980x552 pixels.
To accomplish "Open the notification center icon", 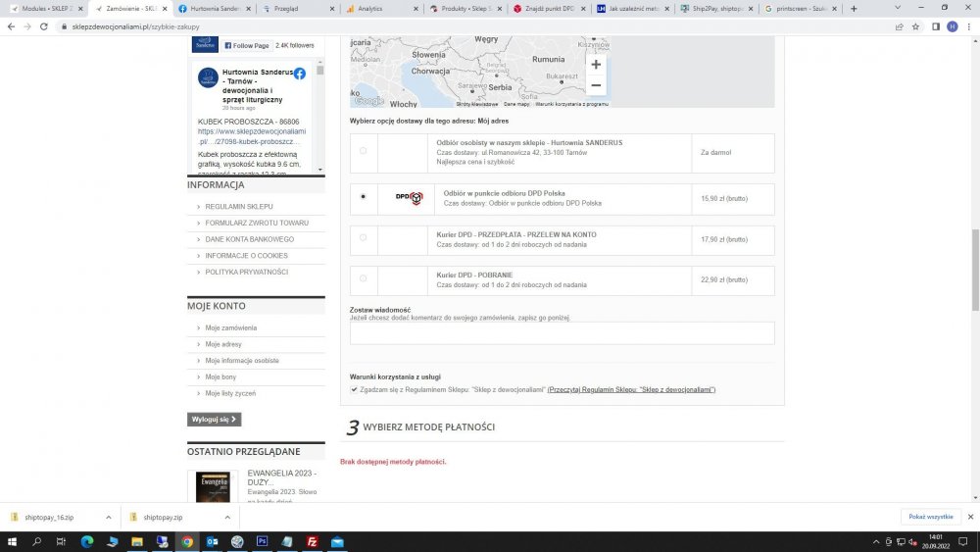I will tap(962, 541).
